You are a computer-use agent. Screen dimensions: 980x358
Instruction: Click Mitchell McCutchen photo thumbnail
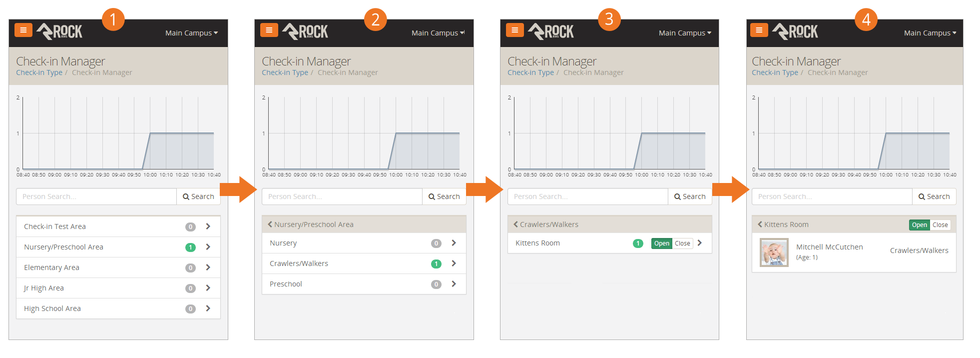tap(774, 252)
